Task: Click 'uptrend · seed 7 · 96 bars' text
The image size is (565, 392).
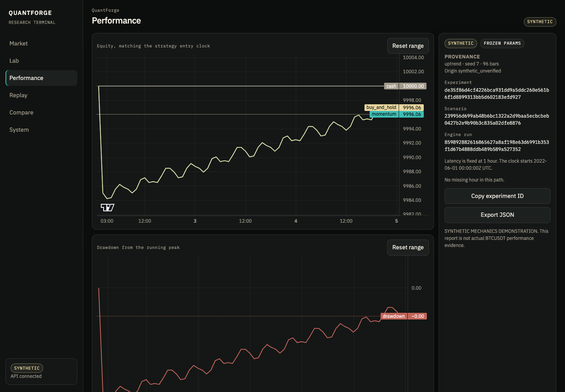Action: pyautogui.click(x=472, y=64)
